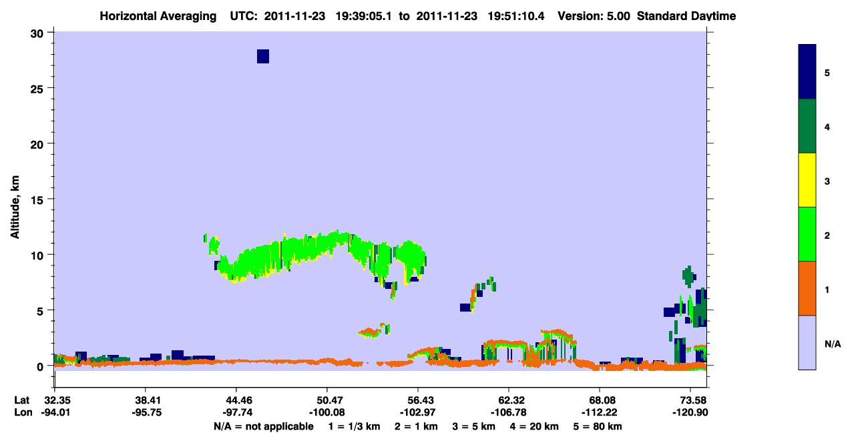
Task: Click the bright green color bar segment 2
Action: tap(807, 234)
